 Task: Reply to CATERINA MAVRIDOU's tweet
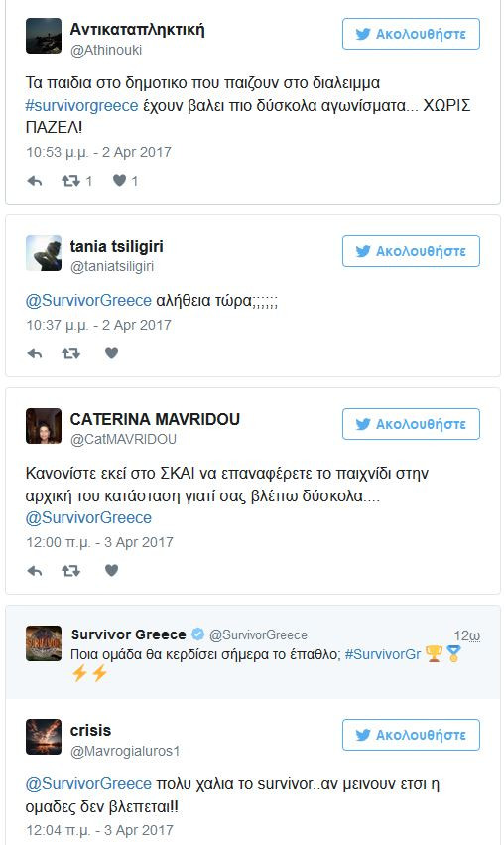click(x=35, y=571)
